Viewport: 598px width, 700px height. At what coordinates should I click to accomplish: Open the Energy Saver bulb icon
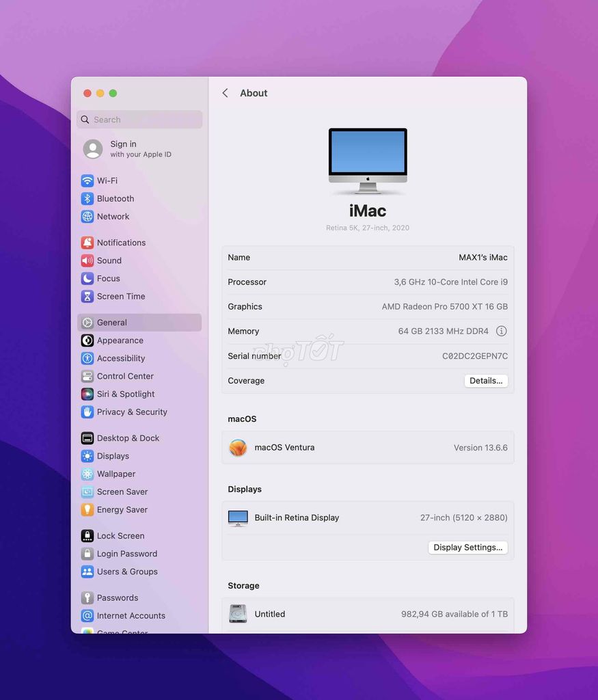87,509
